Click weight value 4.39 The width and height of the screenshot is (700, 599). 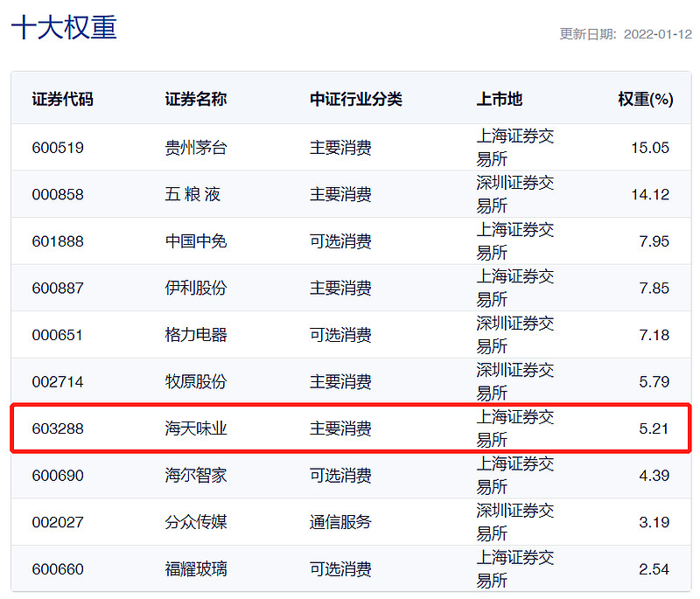[654, 476]
